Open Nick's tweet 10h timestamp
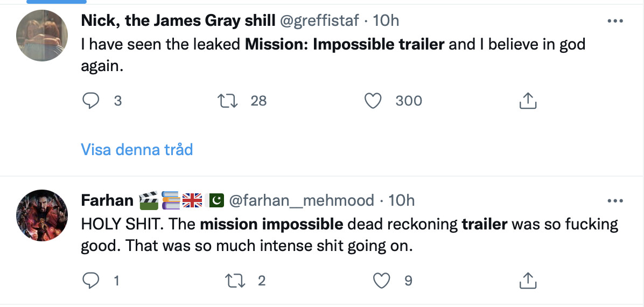This screenshot has width=644, height=307. coord(386,20)
